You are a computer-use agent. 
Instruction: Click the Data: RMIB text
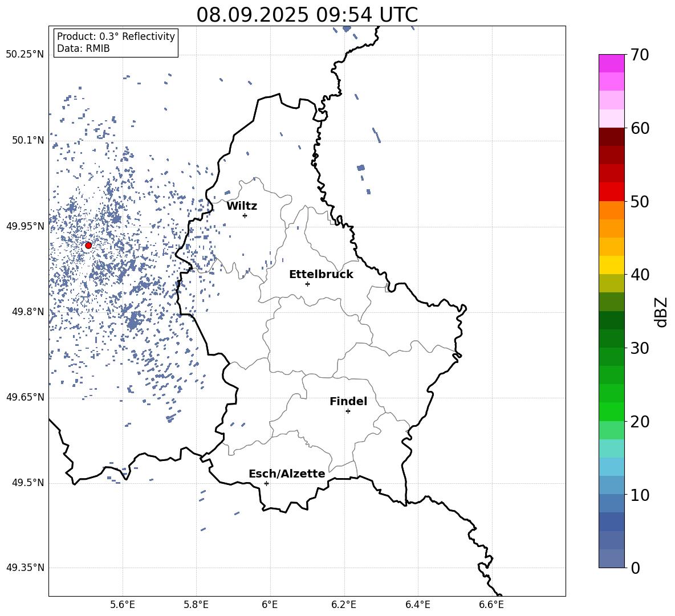pyautogui.click(x=83, y=48)
